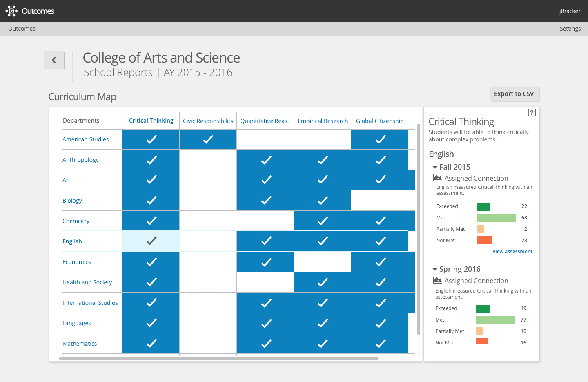Select Biology Empirical Research checkmark cell
Screen dimensions: 588x382
coord(323,201)
